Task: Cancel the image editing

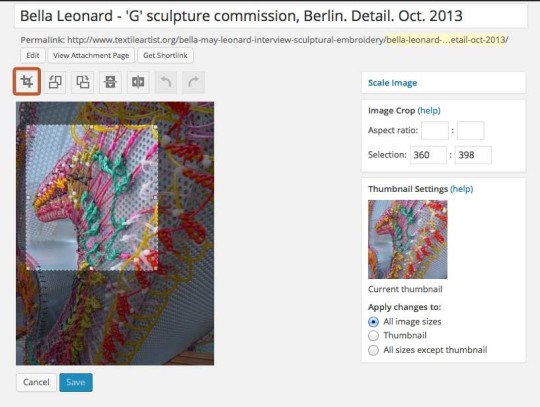Action: (36, 382)
